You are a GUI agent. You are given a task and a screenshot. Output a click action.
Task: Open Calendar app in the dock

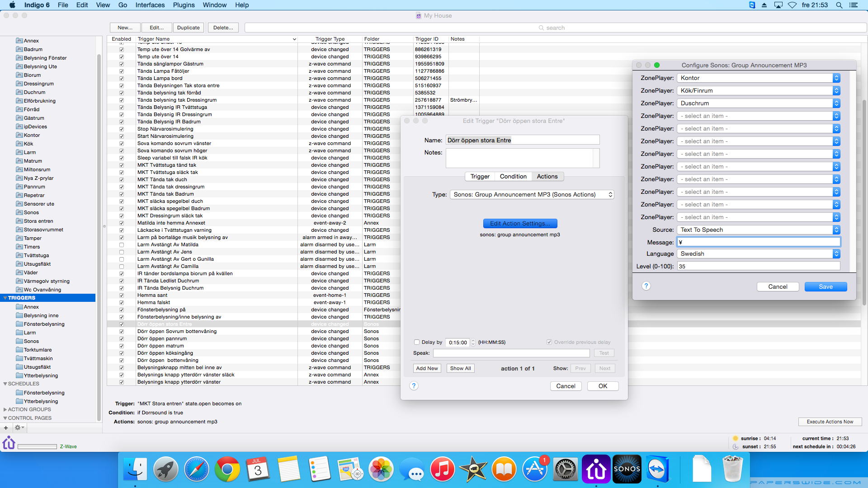click(x=258, y=469)
